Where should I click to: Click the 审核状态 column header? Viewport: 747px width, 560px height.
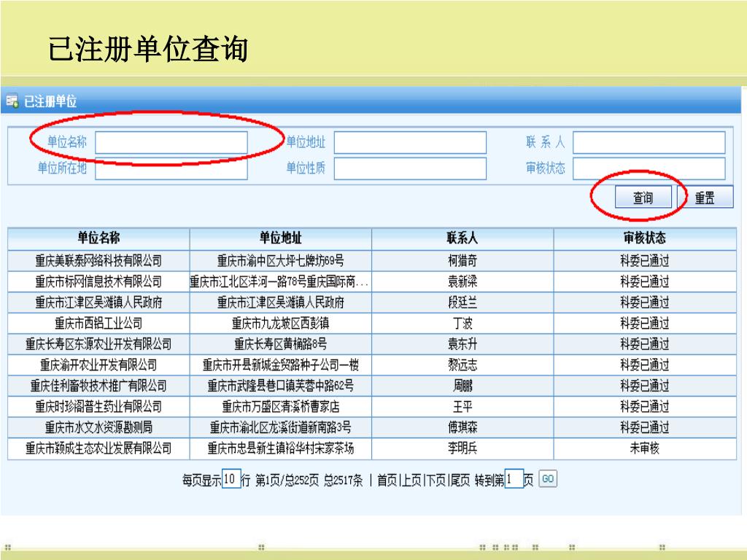(x=645, y=238)
